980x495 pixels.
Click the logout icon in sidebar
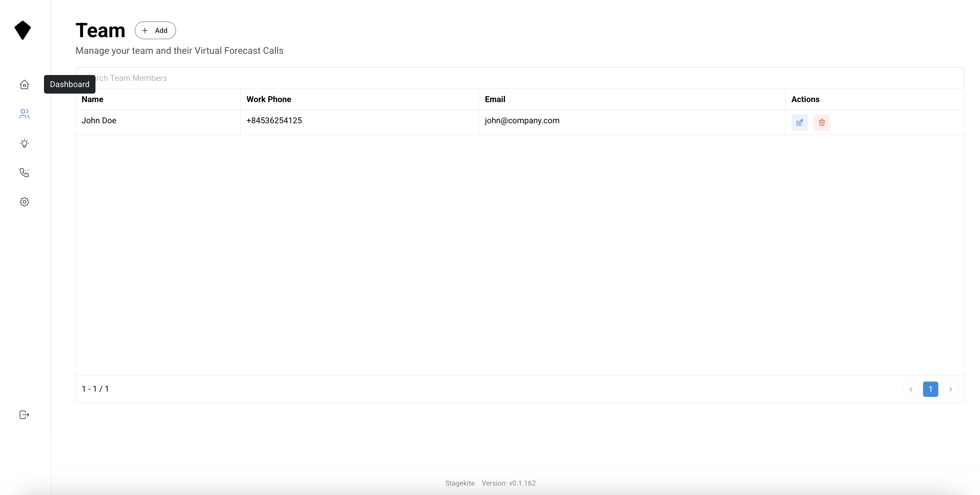coord(24,415)
